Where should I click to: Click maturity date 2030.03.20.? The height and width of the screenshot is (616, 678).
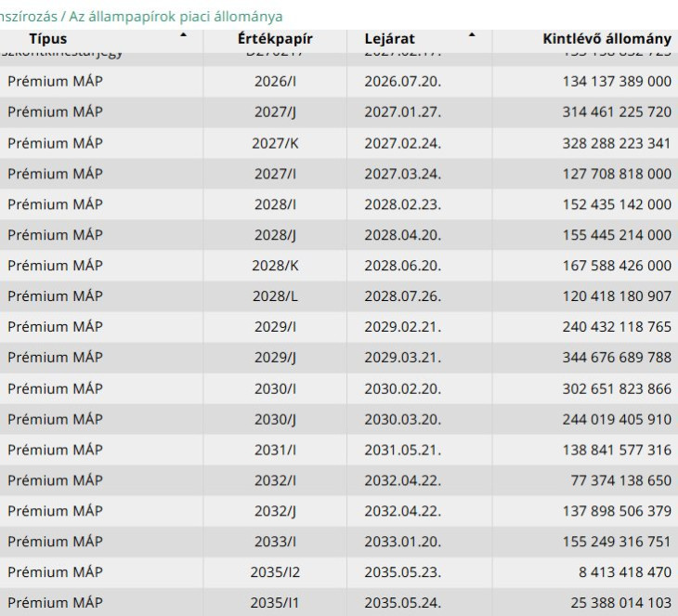(x=402, y=419)
